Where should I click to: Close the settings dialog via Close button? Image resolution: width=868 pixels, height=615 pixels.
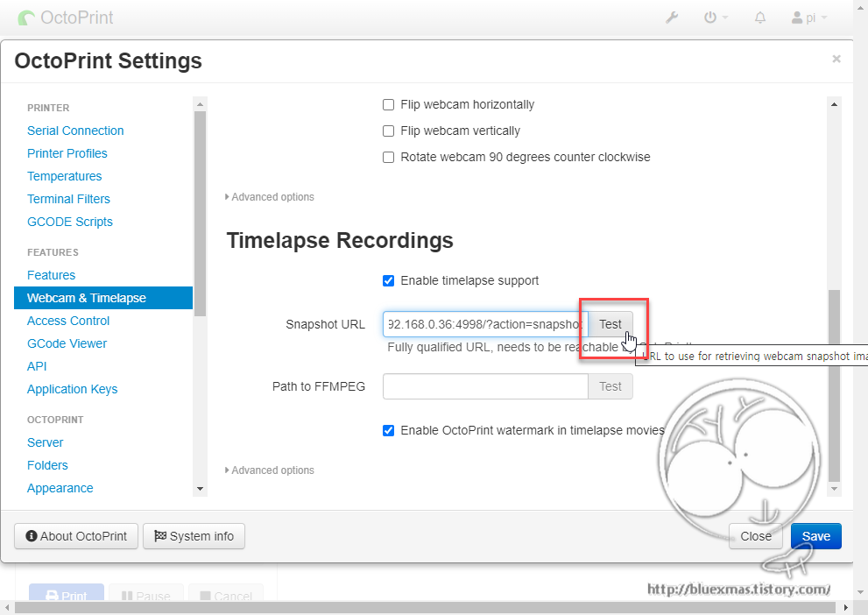tap(756, 536)
